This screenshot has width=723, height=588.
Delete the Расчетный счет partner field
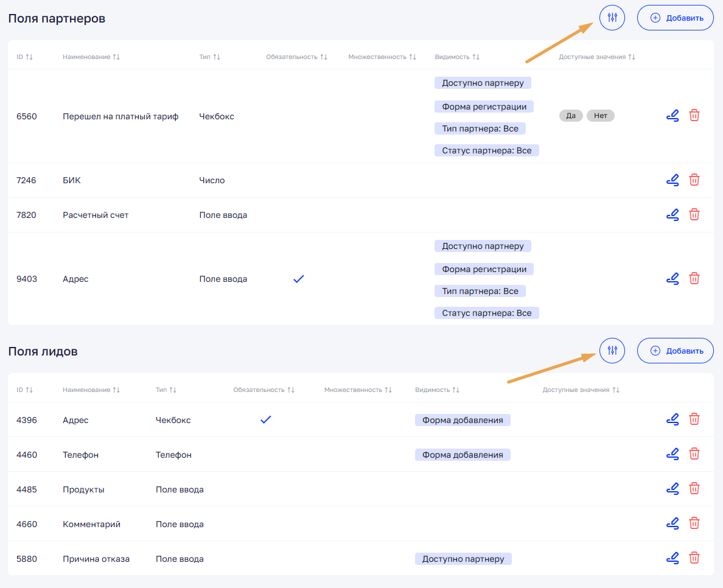pyautogui.click(x=694, y=215)
